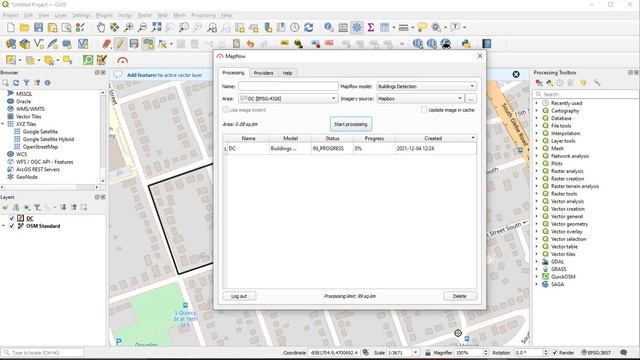Click the Save Layer Edits icon
The image size is (640, 360).
tap(134, 44)
